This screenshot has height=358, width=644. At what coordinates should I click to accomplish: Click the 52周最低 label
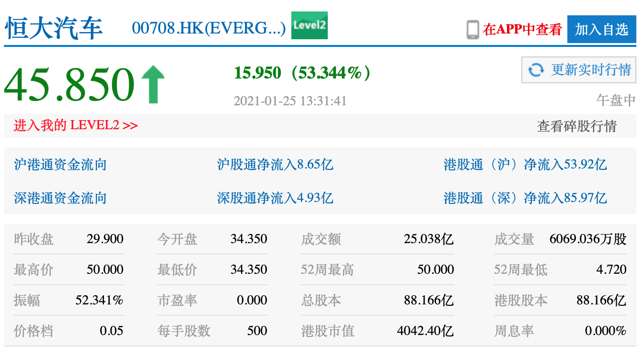(521, 269)
